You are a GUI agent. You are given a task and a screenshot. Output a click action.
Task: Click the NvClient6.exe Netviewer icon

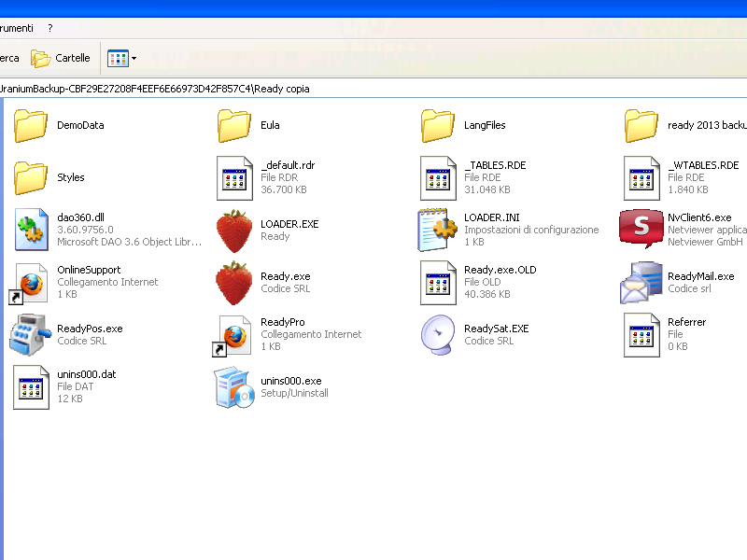pos(641,229)
